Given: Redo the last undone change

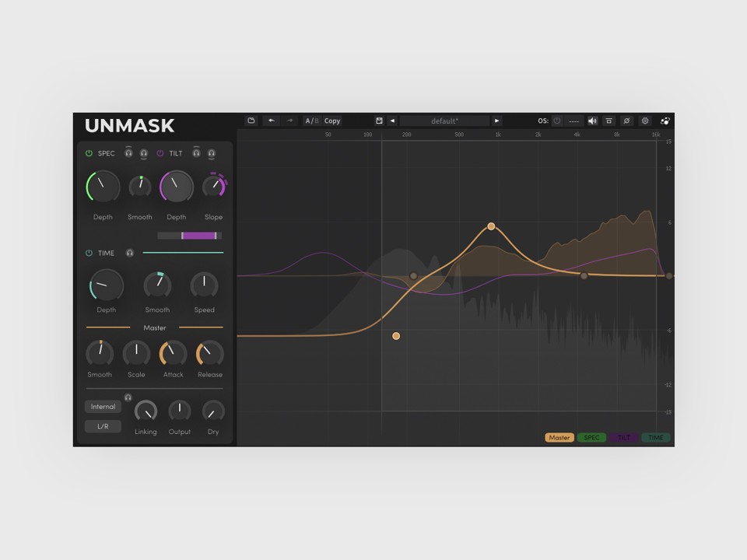Looking at the screenshot, I should pyautogui.click(x=289, y=121).
